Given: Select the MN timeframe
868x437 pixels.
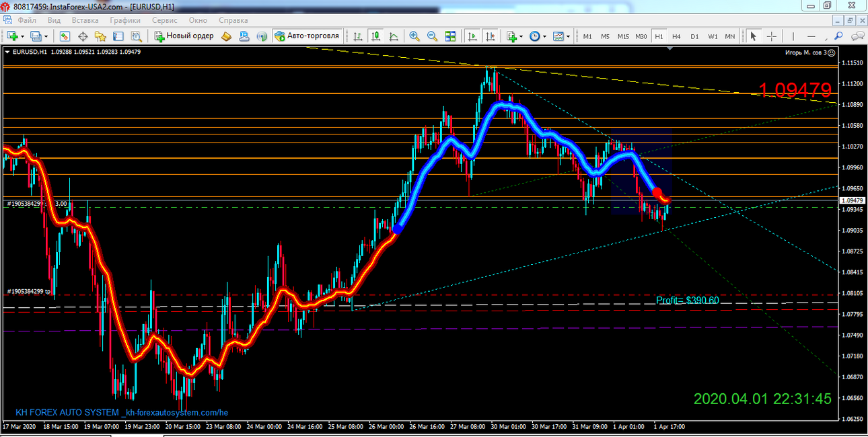Looking at the screenshot, I should coord(730,36).
